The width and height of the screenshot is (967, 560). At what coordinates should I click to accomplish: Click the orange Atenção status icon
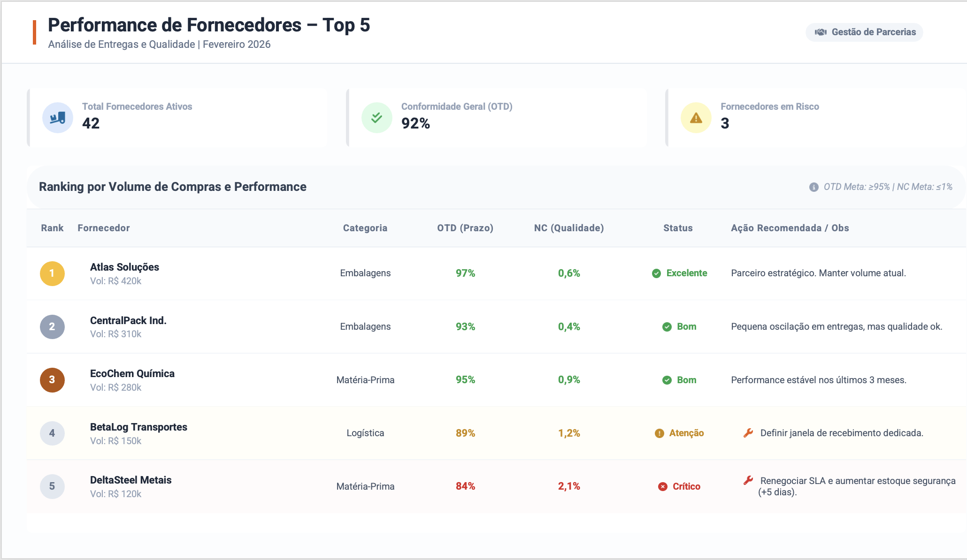[660, 433]
